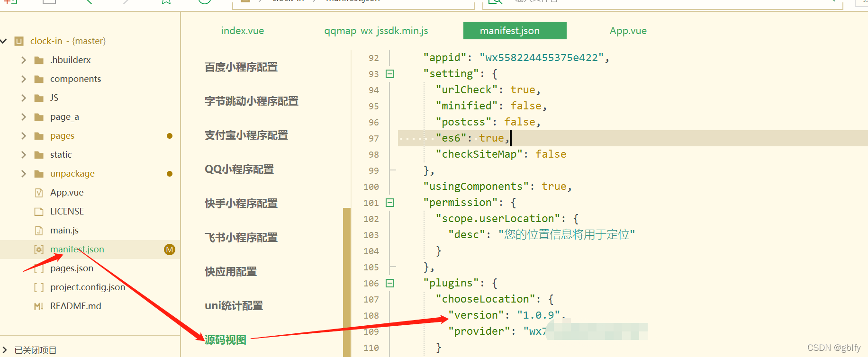Switch to the App.vue editor tab
The height and width of the screenshot is (357, 868).
(x=628, y=31)
